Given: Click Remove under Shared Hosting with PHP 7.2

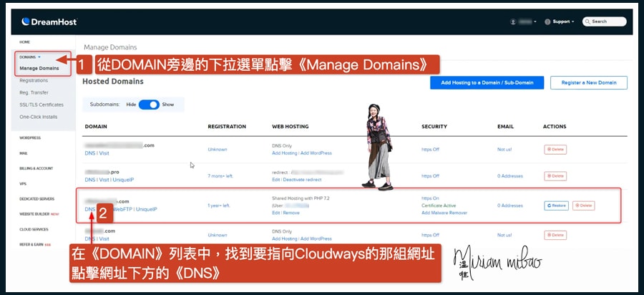Looking at the screenshot, I should [291, 213].
